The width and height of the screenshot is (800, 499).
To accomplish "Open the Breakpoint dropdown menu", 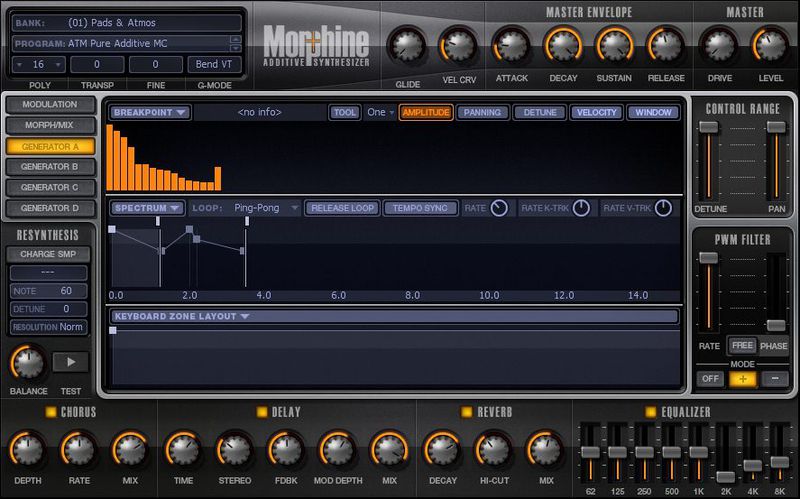I will 150,113.
